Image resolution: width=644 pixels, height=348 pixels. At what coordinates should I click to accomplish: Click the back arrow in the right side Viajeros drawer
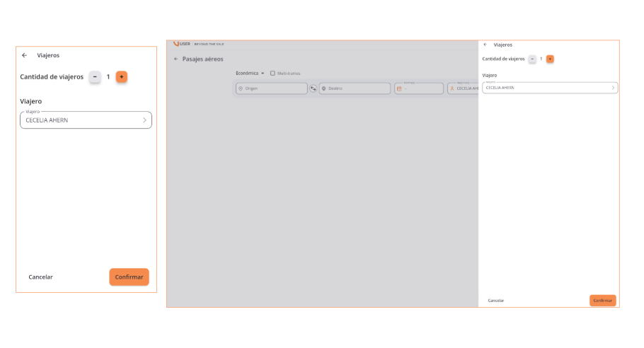pos(485,45)
